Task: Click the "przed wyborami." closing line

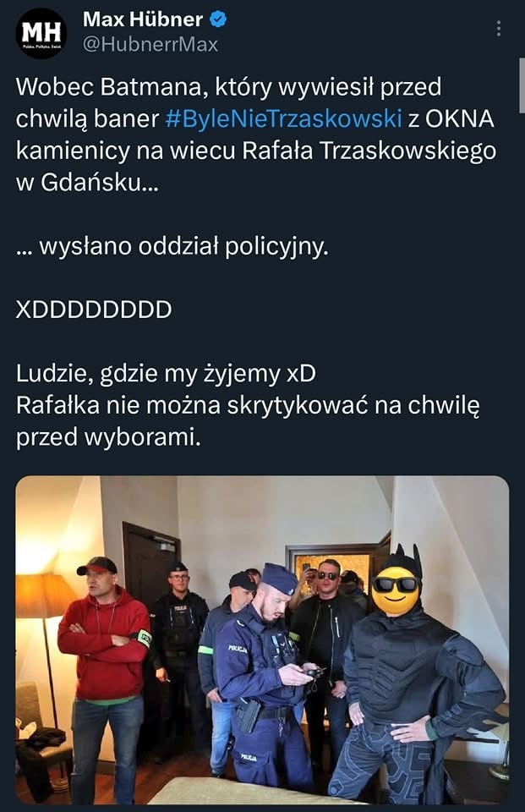Action: pyautogui.click(x=108, y=438)
